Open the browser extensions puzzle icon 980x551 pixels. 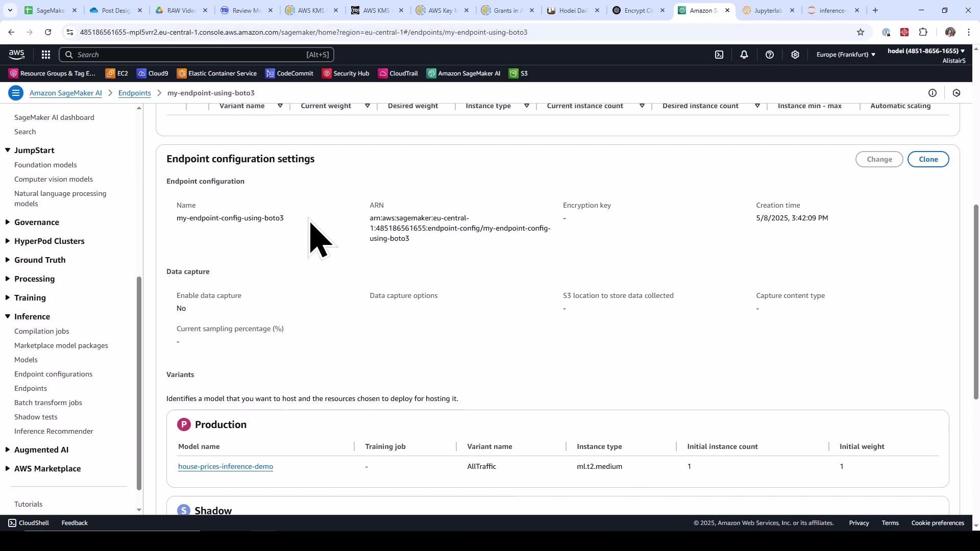pos(923,32)
